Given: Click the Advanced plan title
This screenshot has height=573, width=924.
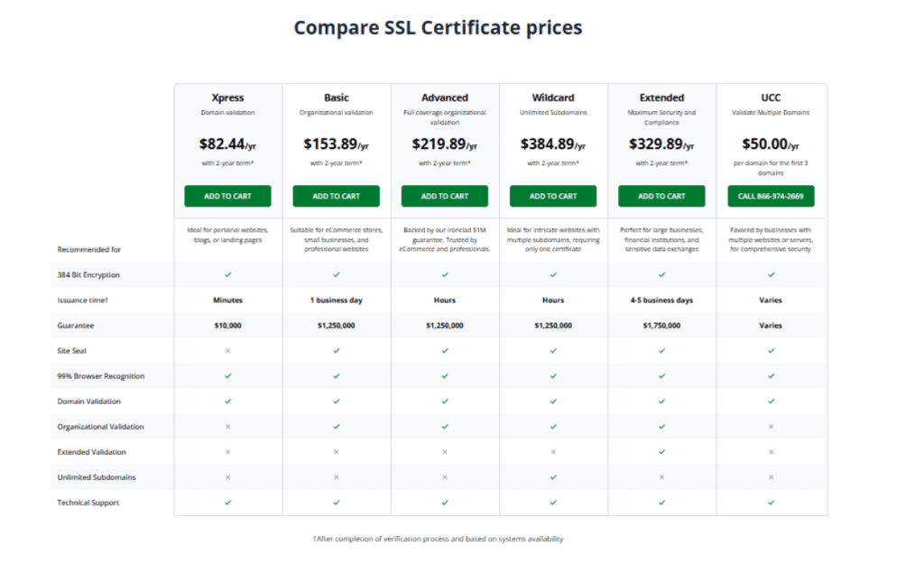Looking at the screenshot, I should point(444,97).
